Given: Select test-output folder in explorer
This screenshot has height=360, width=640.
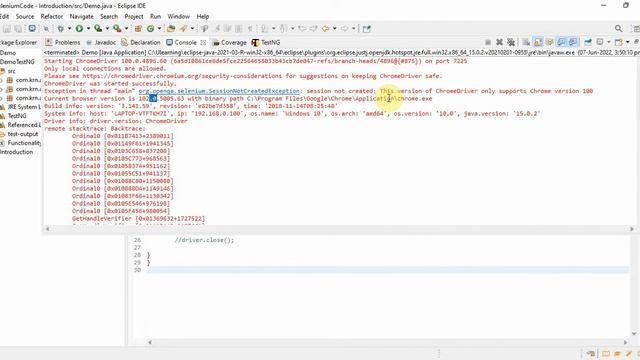Looking at the screenshot, I should coord(23,134).
